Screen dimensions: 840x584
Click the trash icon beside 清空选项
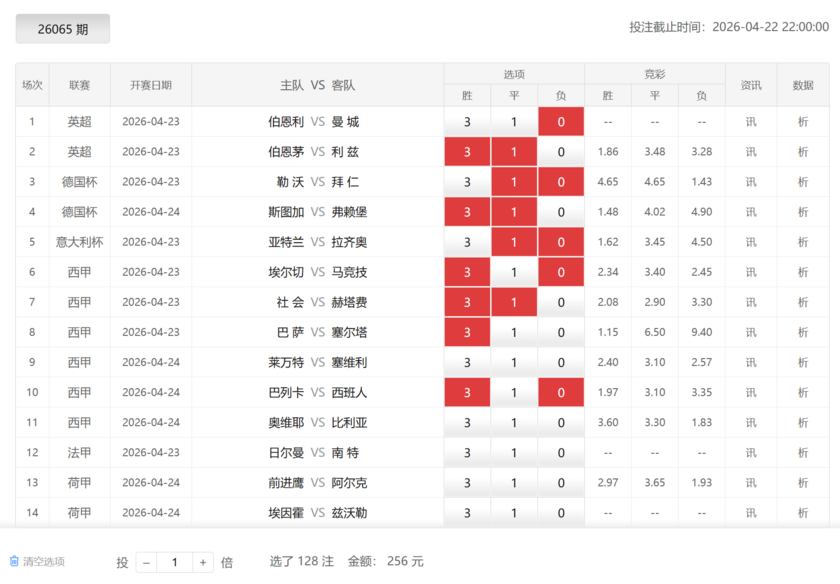click(x=14, y=562)
